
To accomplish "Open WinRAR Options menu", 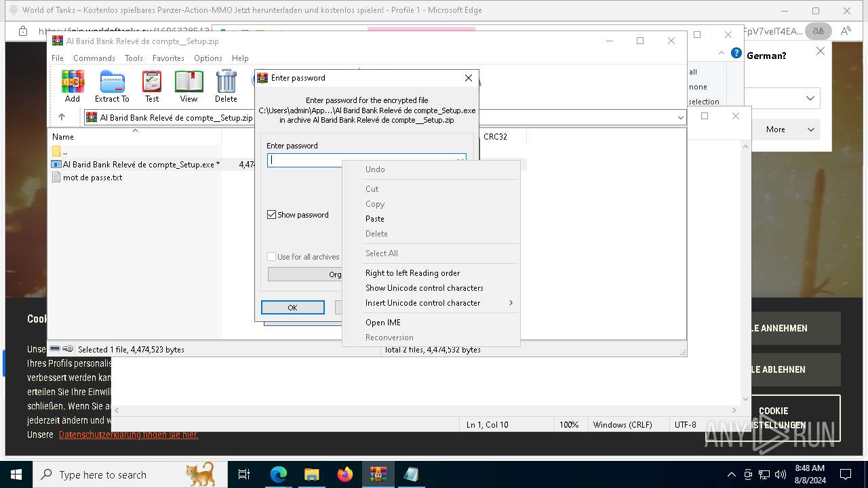I will 208,58.
